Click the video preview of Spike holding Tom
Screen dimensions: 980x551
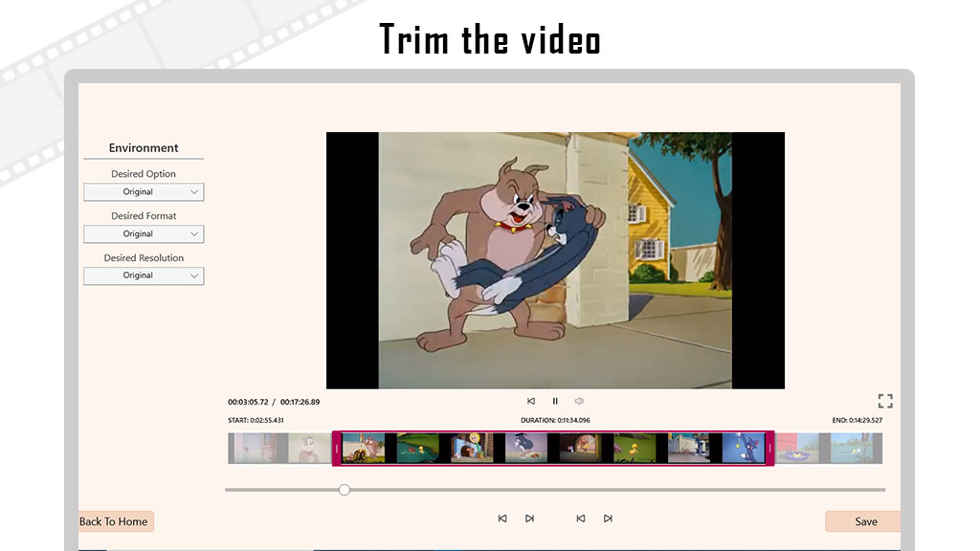pos(555,260)
